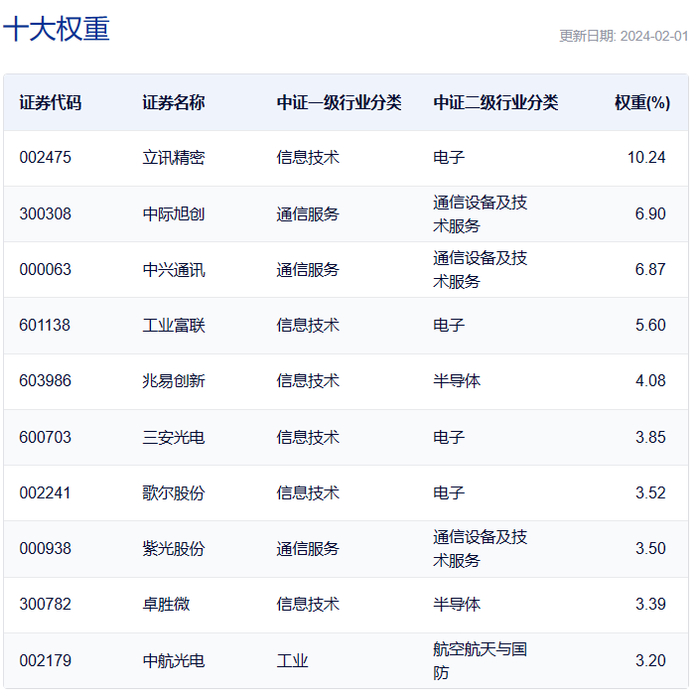Click the update date 2024-02-01

(x=654, y=36)
